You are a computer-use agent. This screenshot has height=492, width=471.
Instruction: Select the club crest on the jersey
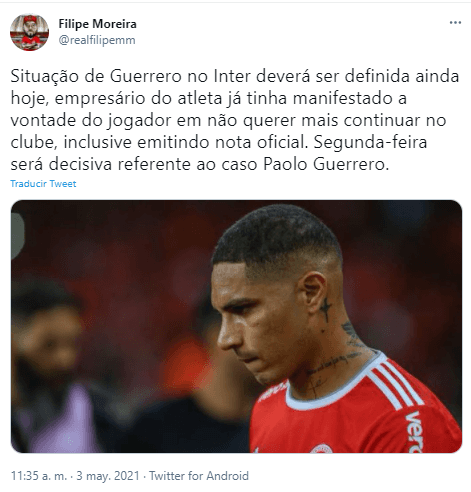pyautogui.click(x=321, y=448)
